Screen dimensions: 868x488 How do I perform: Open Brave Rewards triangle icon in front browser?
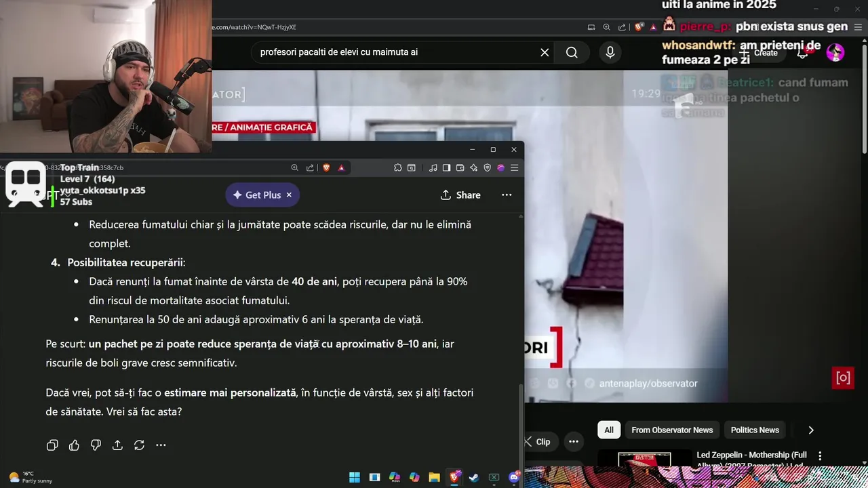click(x=341, y=168)
